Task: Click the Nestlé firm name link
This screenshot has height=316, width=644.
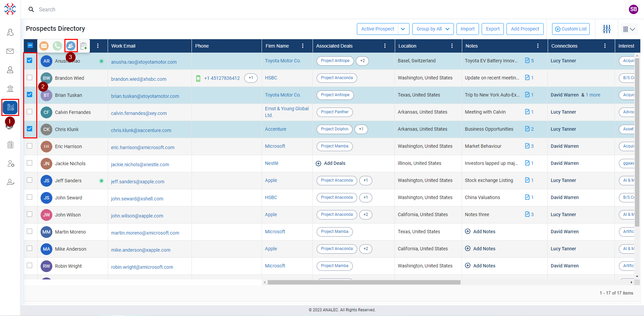Action: (x=272, y=163)
